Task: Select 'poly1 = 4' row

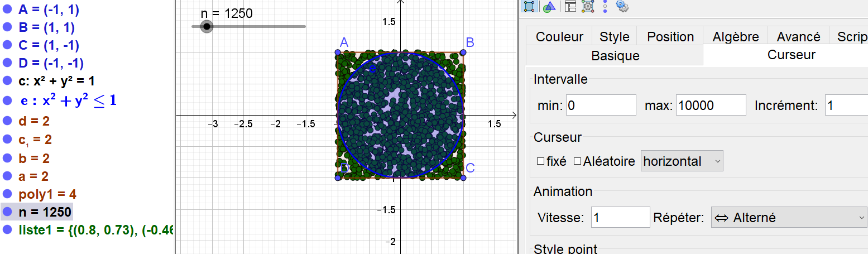Action: click(x=47, y=194)
